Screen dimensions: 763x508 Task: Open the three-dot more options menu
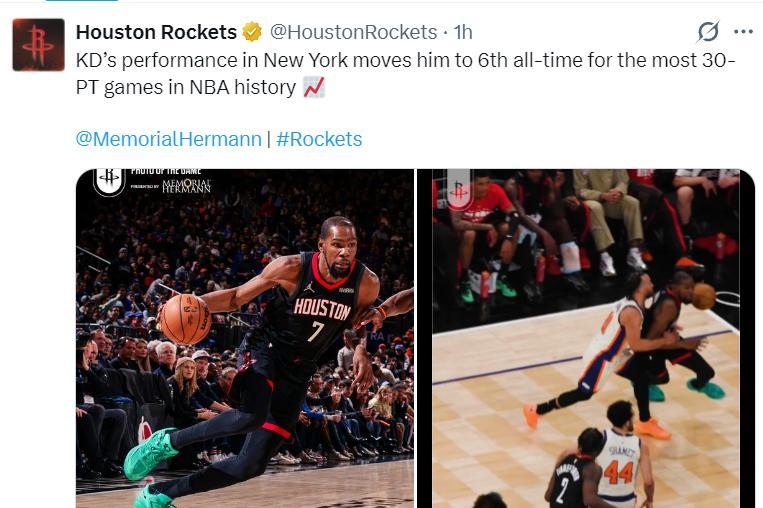coord(744,32)
